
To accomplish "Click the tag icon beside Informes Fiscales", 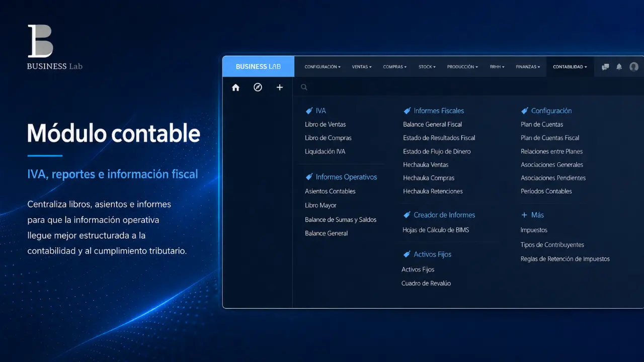I will (x=407, y=111).
